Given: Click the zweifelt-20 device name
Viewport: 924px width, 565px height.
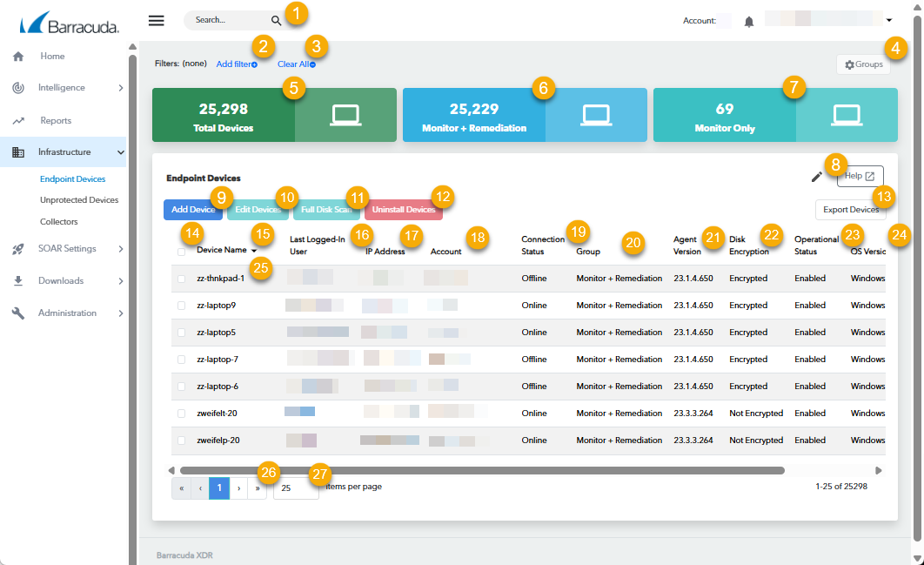Looking at the screenshot, I should tap(217, 414).
